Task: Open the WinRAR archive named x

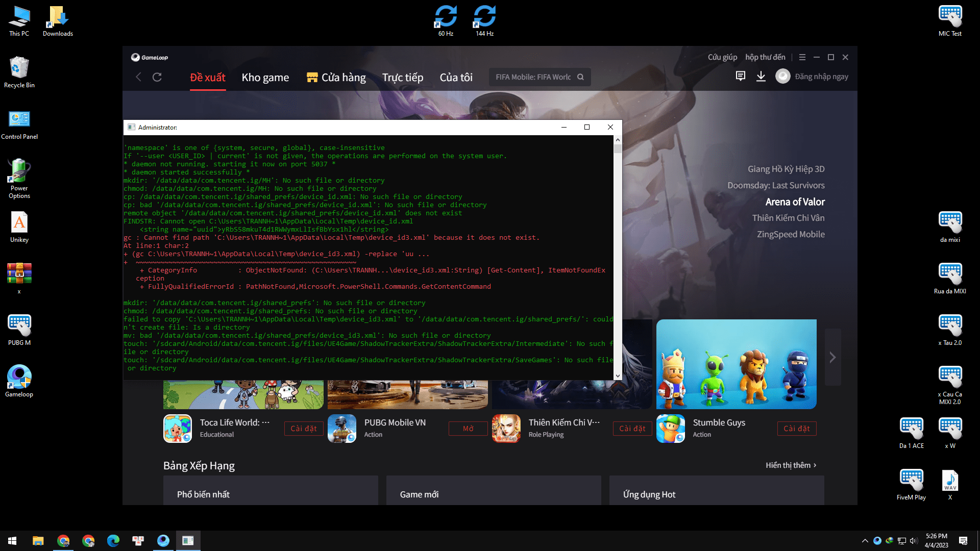Action: pyautogui.click(x=19, y=279)
